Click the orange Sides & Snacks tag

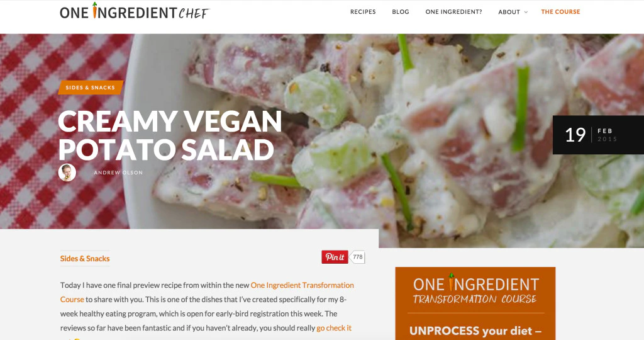[91, 88]
